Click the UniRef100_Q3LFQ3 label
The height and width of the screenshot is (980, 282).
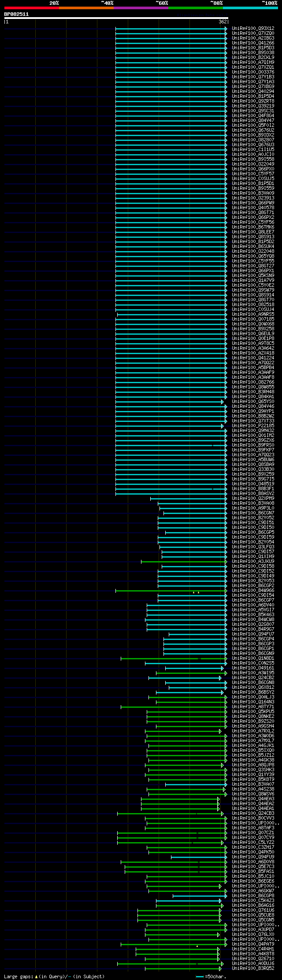click(253, 547)
